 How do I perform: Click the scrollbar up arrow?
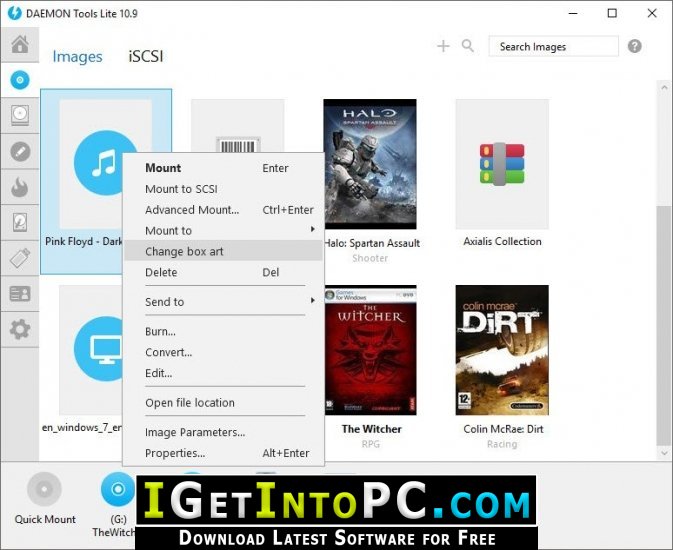point(664,87)
